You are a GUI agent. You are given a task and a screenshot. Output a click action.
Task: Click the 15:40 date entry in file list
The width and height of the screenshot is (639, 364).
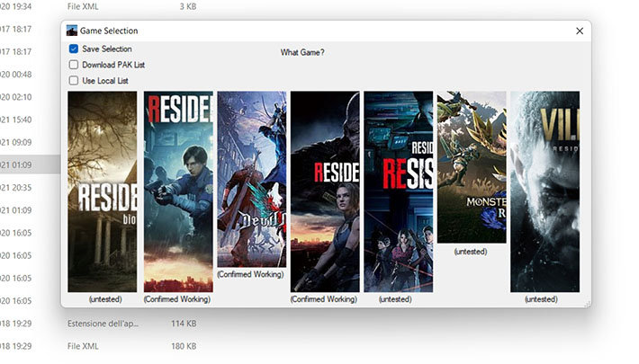coord(16,120)
